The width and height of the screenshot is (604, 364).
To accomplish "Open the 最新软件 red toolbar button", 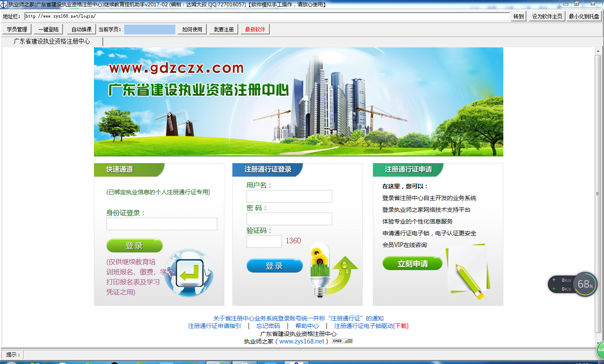I will pyautogui.click(x=255, y=29).
